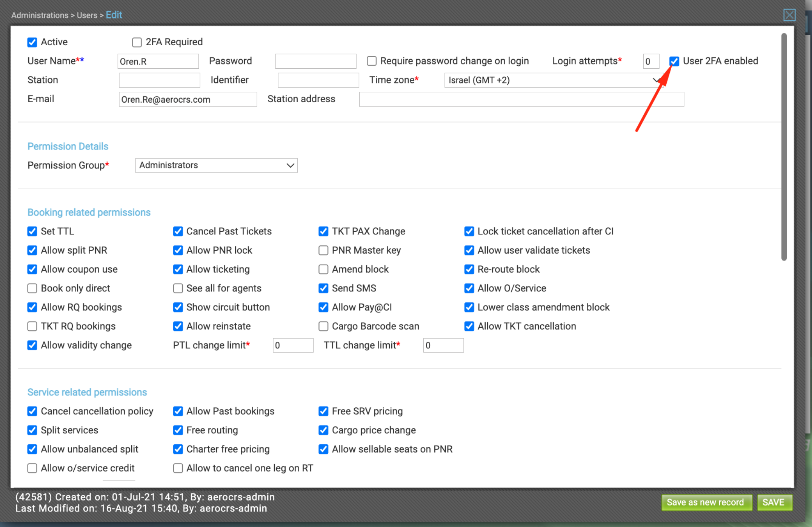Image resolution: width=812 pixels, height=527 pixels.
Task: Uncheck TKT PAX Change
Action: point(323,231)
